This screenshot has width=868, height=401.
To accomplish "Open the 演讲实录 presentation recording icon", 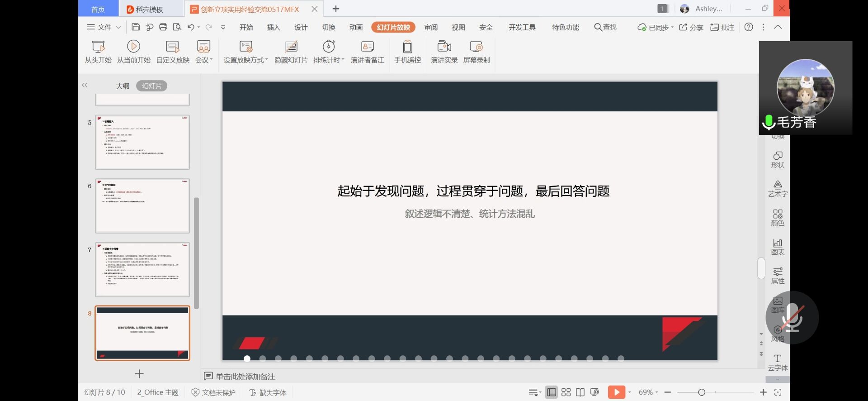I will coord(444,47).
